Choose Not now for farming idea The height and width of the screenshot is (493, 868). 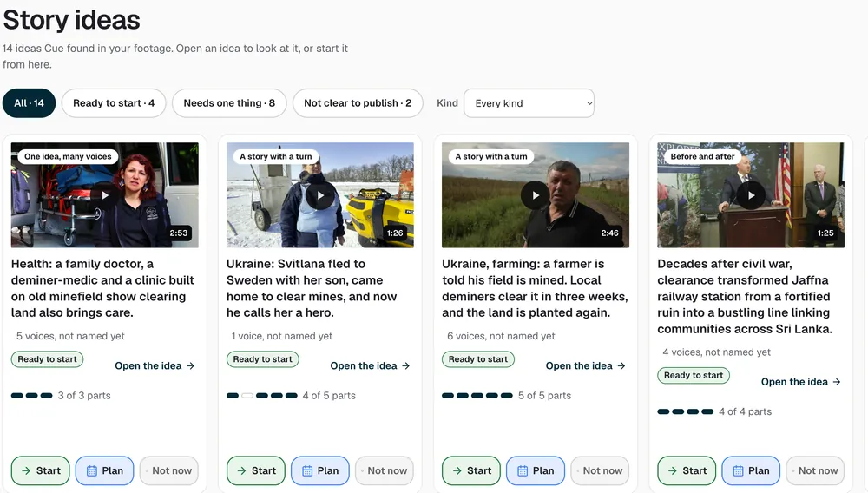coord(600,470)
